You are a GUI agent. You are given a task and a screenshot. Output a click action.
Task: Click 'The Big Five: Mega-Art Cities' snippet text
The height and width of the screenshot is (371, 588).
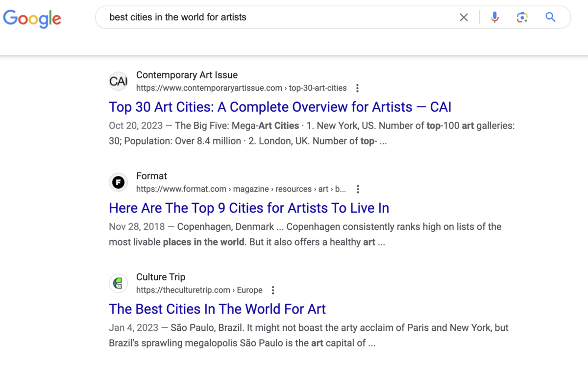[237, 125]
